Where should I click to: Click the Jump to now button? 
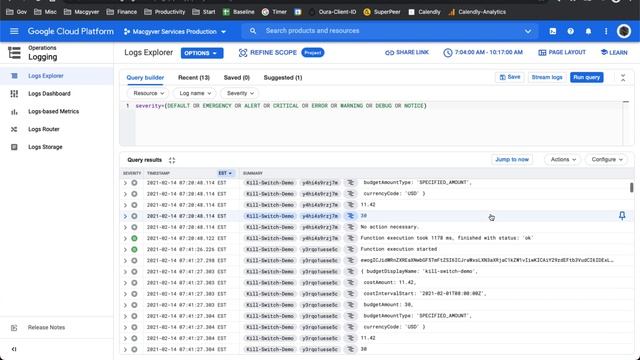point(512,160)
